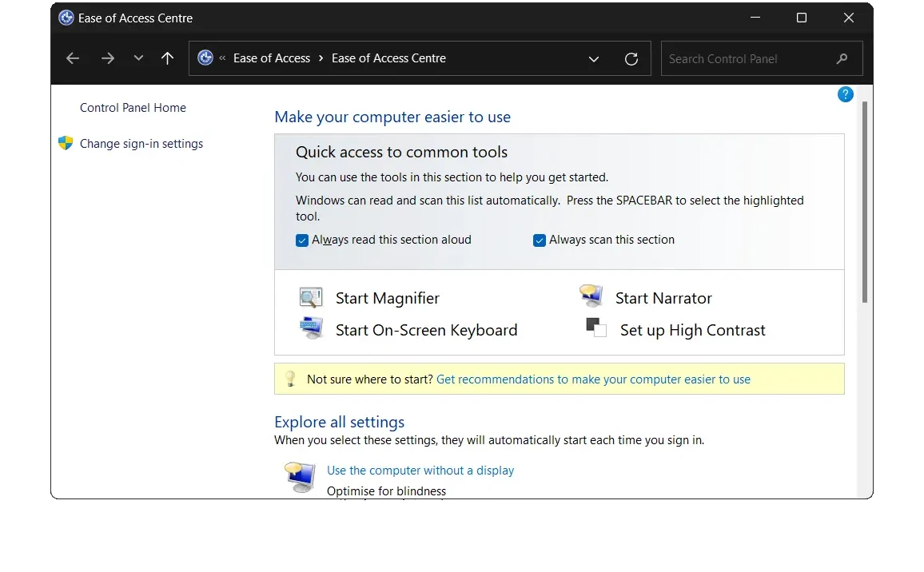The width and height of the screenshot is (924, 572).
Task: Click the double chevron before Ease of Access
Action: pos(223,58)
